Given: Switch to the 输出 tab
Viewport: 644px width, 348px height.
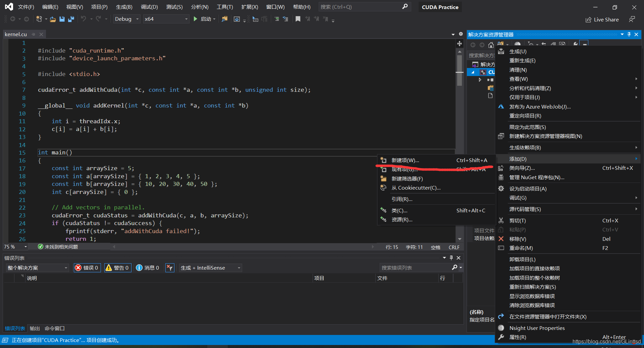Looking at the screenshot, I should [35, 328].
